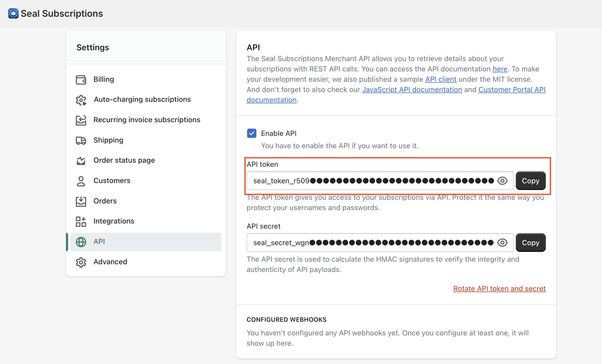Click the API globe icon
Screen dimensions: 602x364
point(81,242)
